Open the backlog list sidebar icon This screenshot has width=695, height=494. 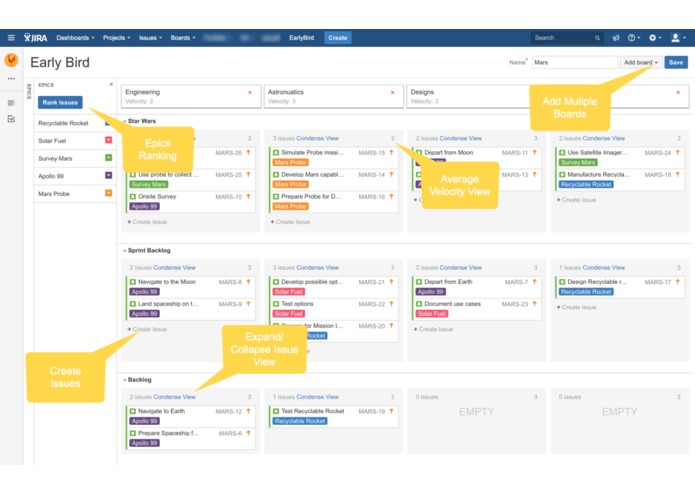pos(11,103)
